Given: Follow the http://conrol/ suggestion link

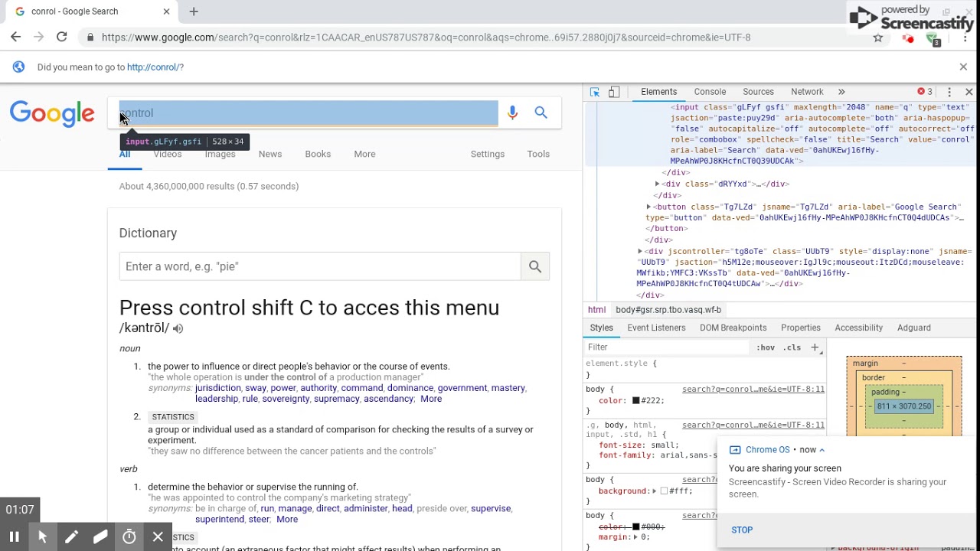Looking at the screenshot, I should click(x=153, y=67).
